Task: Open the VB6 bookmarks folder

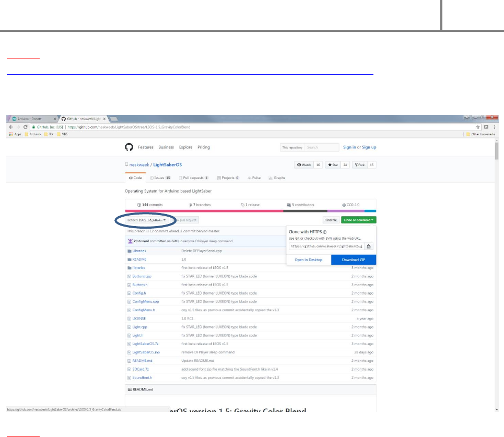Action: [62, 134]
